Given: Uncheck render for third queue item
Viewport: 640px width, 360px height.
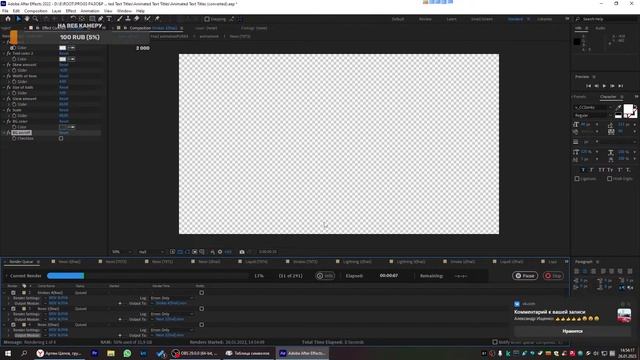Looking at the screenshot, I should tap(13, 324).
